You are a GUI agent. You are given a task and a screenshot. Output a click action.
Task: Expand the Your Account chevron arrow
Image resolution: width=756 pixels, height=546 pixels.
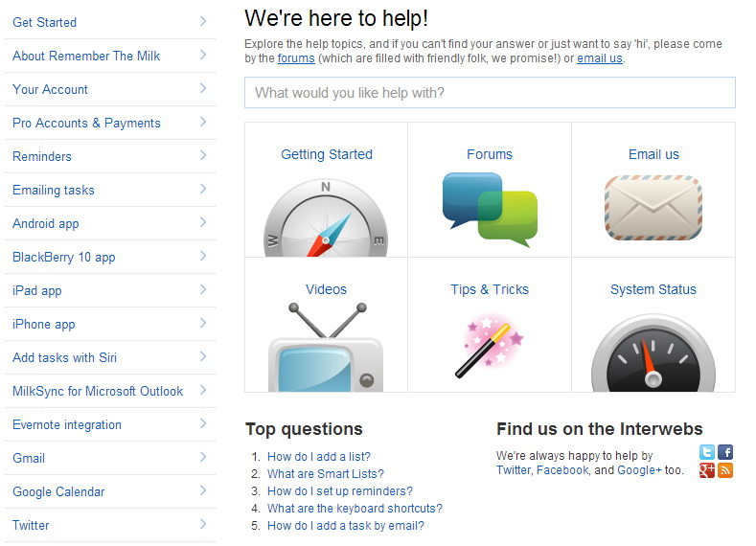(x=203, y=88)
